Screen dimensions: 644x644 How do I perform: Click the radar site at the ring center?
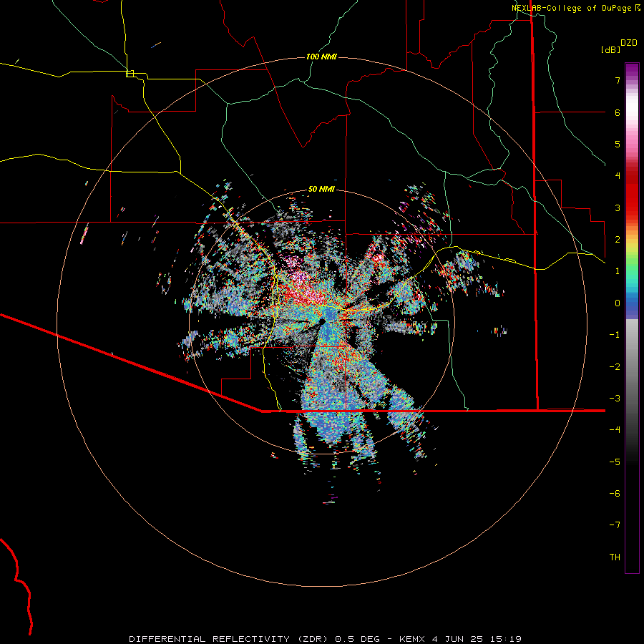[x=322, y=321]
